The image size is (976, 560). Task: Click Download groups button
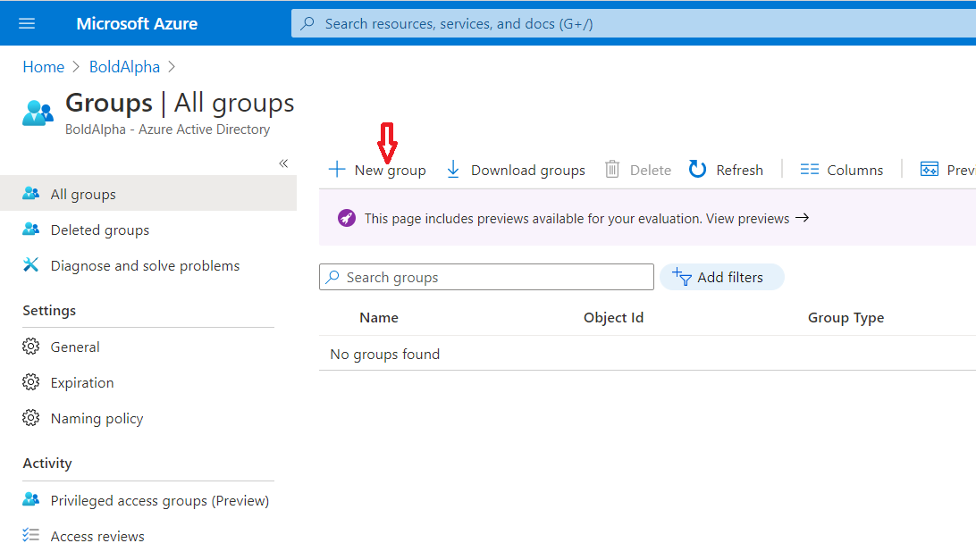point(516,170)
